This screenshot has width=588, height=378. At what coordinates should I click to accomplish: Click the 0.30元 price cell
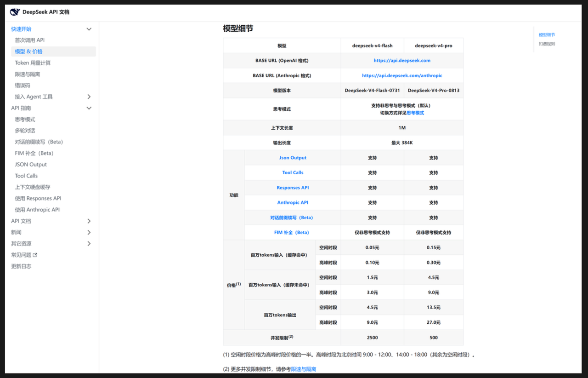coord(434,263)
